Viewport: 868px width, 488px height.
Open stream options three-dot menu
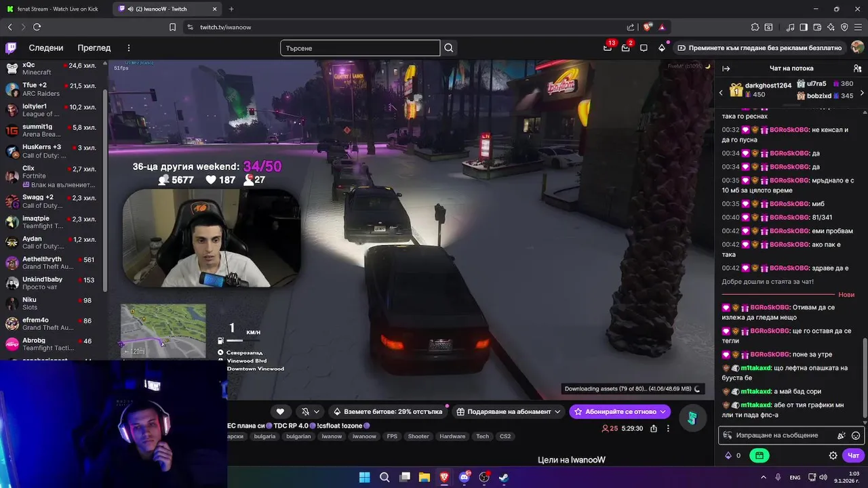(668, 428)
